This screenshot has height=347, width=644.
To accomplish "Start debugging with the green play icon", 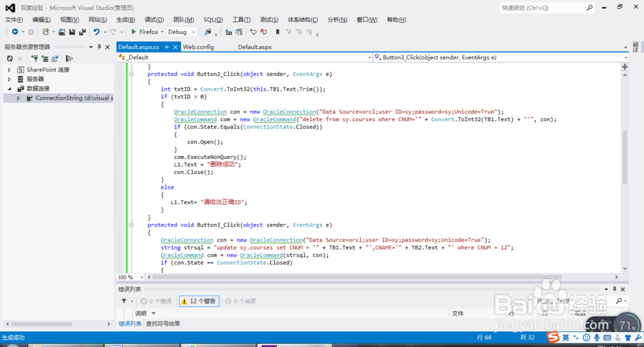I will point(133,32).
